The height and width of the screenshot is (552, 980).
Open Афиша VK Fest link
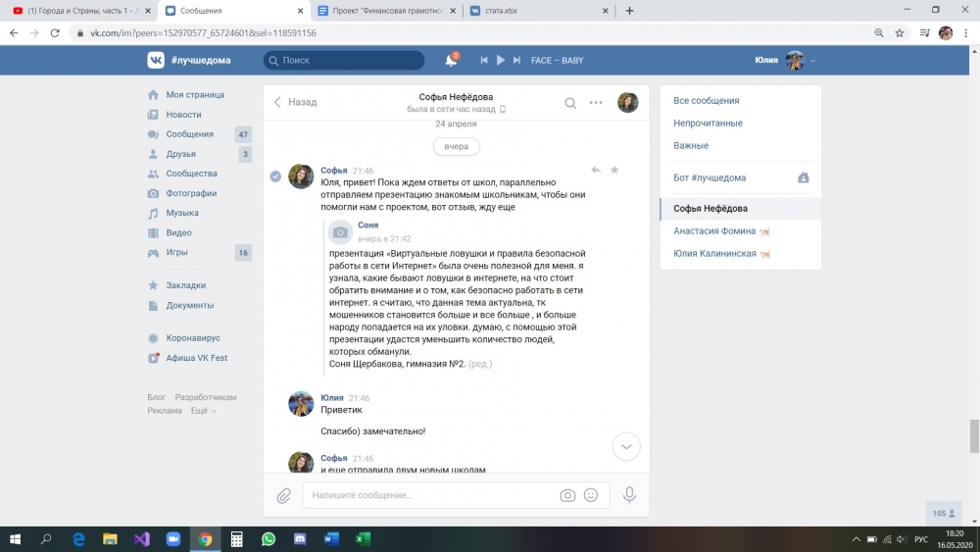tap(196, 358)
